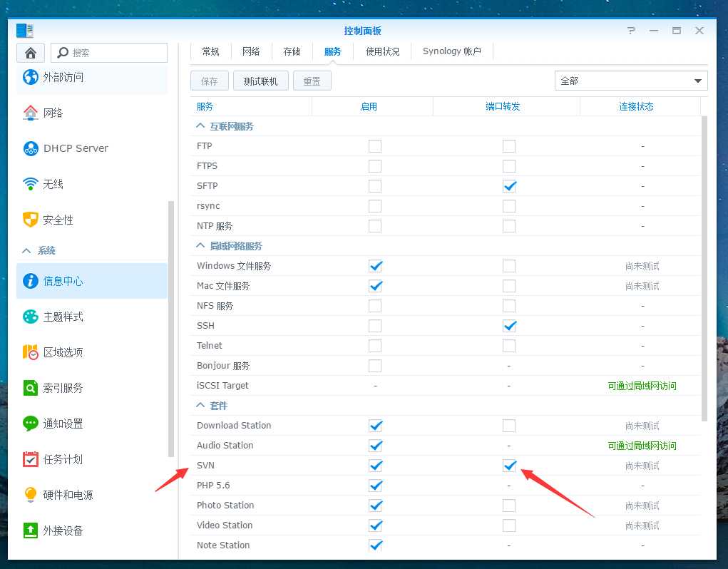
Task: Click the services list vertical scrollbar
Action: (704, 269)
